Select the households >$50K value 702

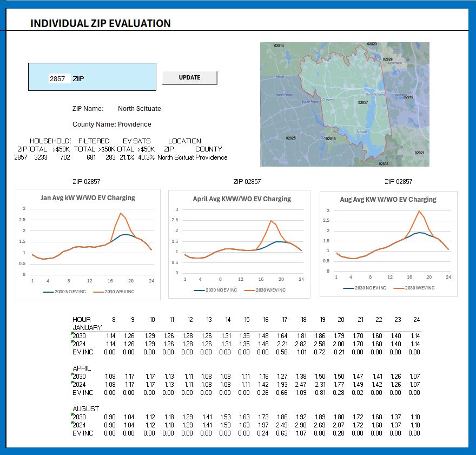point(65,157)
